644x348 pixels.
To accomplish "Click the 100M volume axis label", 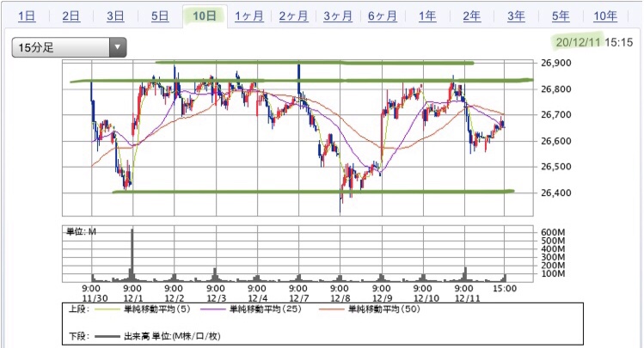I will coord(553,273).
